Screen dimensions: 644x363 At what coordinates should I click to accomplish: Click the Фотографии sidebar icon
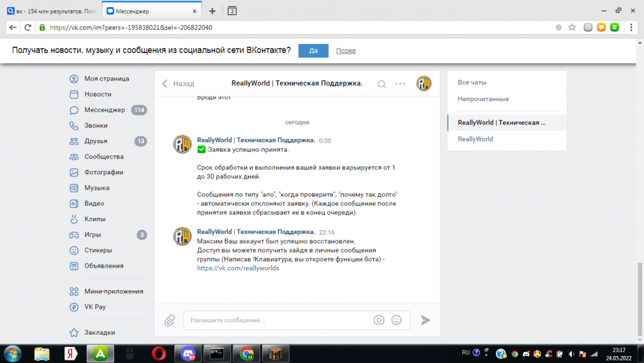pyautogui.click(x=74, y=172)
